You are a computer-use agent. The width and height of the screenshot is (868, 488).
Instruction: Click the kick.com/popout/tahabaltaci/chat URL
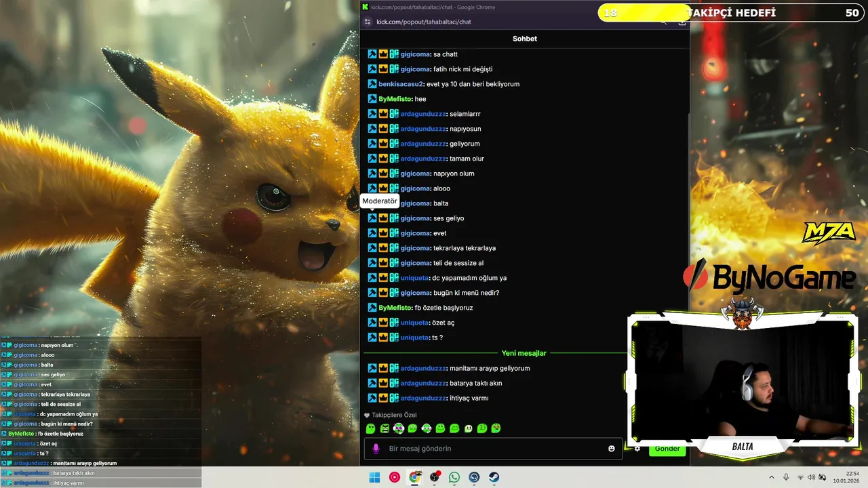(x=424, y=22)
